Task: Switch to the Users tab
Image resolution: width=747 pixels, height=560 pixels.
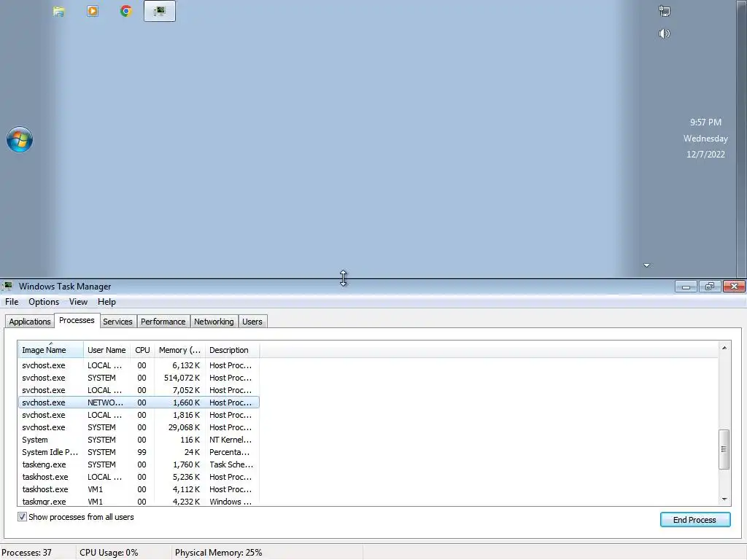Action: (x=252, y=322)
